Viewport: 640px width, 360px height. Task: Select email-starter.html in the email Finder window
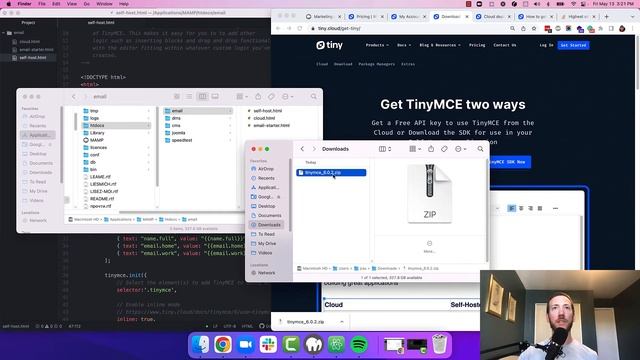271,126
